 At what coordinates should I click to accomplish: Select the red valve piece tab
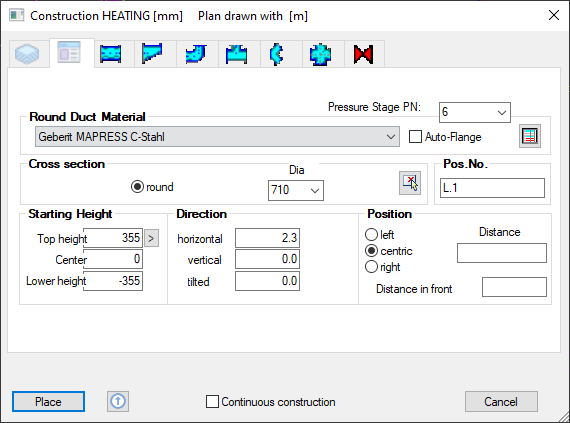click(x=363, y=55)
